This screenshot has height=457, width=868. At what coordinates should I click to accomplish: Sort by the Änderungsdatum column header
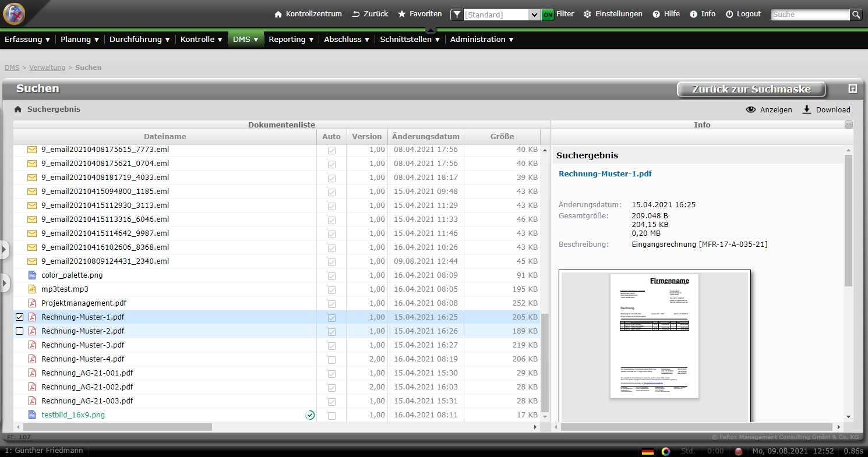(x=426, y=137)
